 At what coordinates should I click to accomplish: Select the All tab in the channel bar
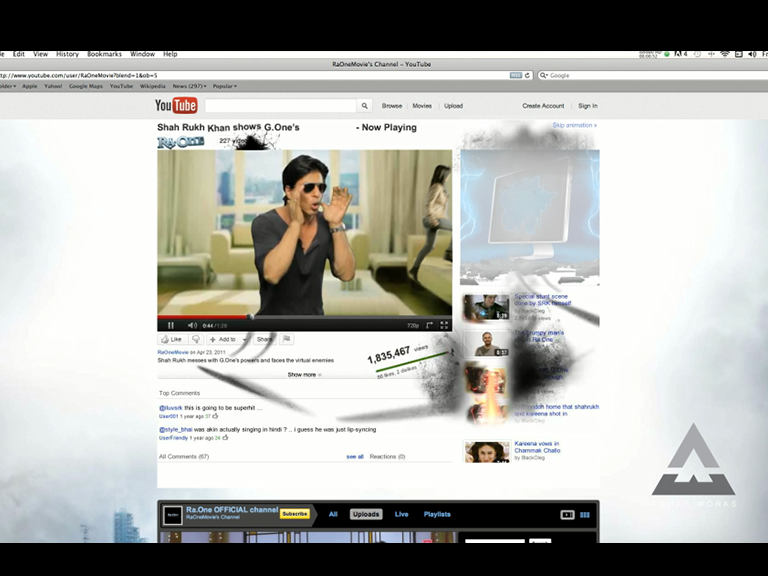pos(333,514)
